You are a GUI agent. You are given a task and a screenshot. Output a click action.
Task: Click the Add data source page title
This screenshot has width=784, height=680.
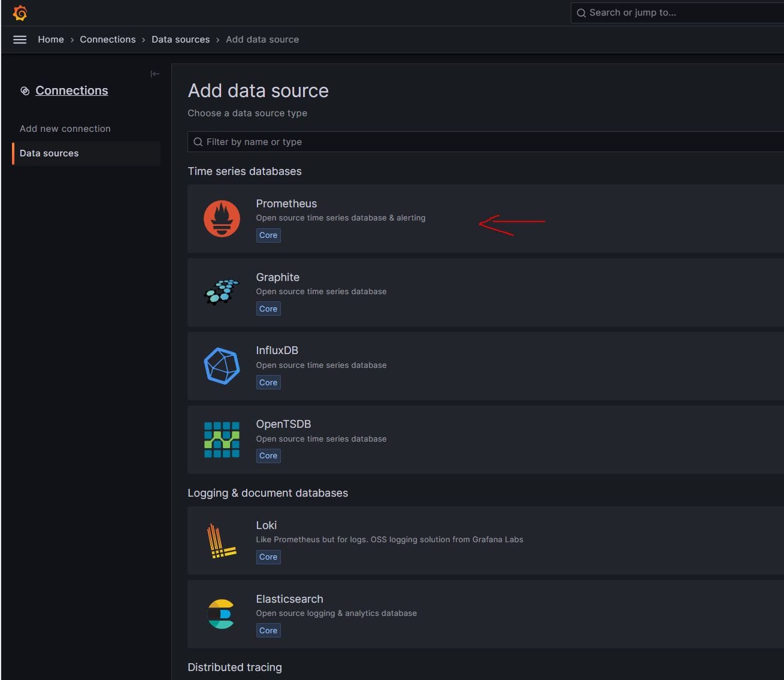pos(258,90)
